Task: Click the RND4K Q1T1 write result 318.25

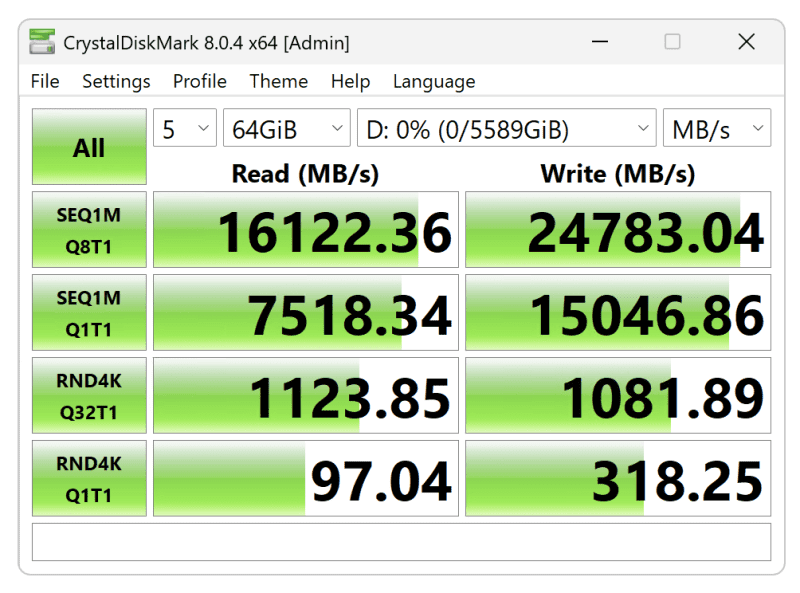Action: coord(618,480)
